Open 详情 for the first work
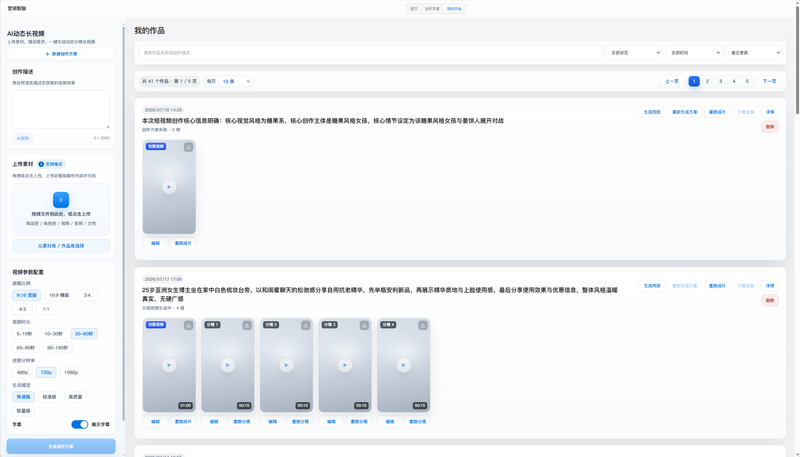Screen dimensions: 800x457 (x=770, y=112)
